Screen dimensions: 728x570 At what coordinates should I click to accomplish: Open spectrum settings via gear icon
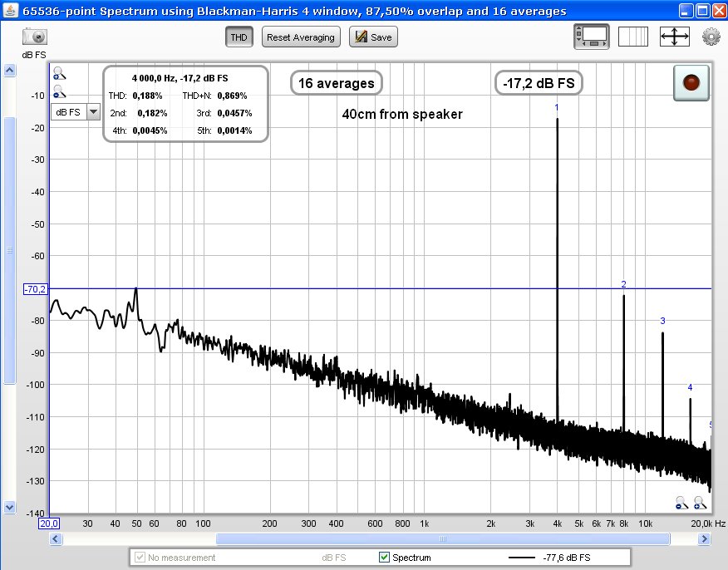pos(711,37)
